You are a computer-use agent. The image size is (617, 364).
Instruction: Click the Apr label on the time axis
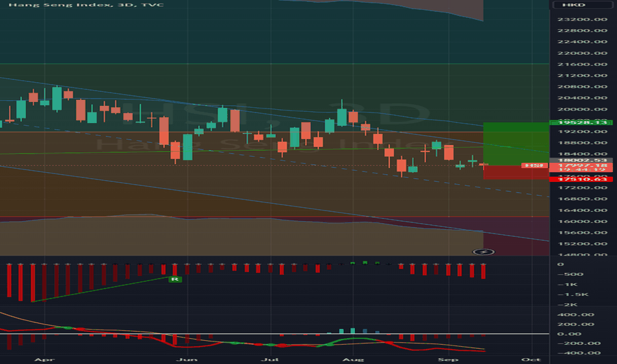(44, 359)
